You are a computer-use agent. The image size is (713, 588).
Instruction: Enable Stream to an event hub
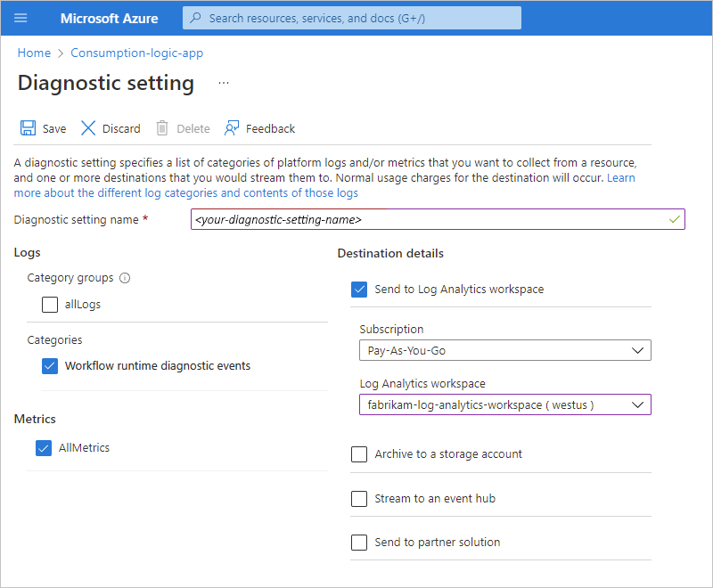click(359, 499)
